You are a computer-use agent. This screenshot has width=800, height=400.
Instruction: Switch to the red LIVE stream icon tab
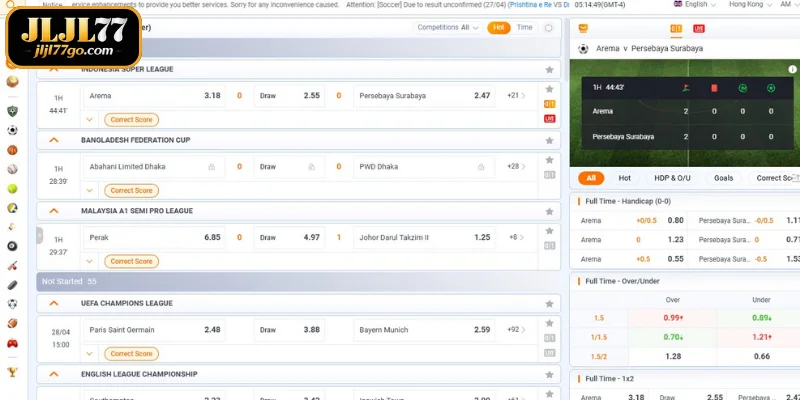(699, 29)
